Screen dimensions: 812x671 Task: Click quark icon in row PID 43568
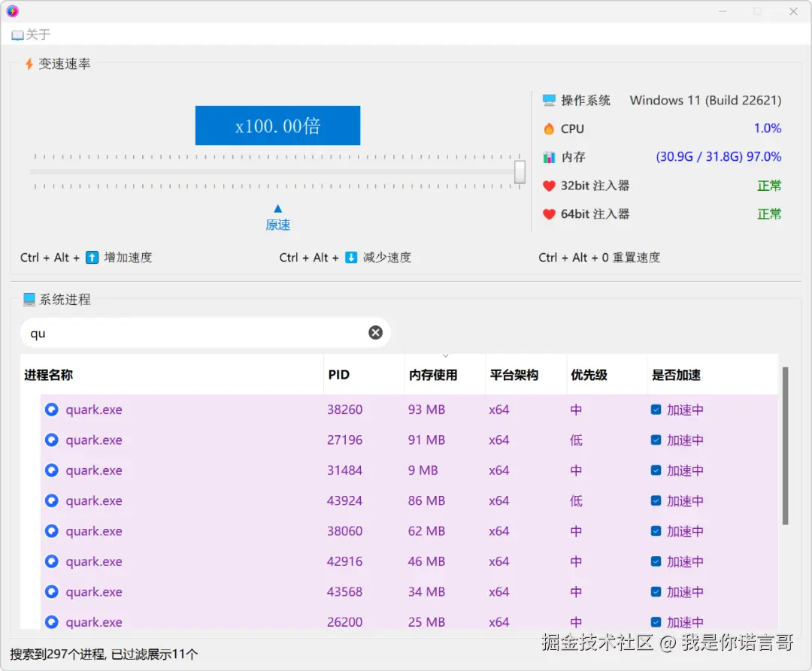[x=52, y=592]
